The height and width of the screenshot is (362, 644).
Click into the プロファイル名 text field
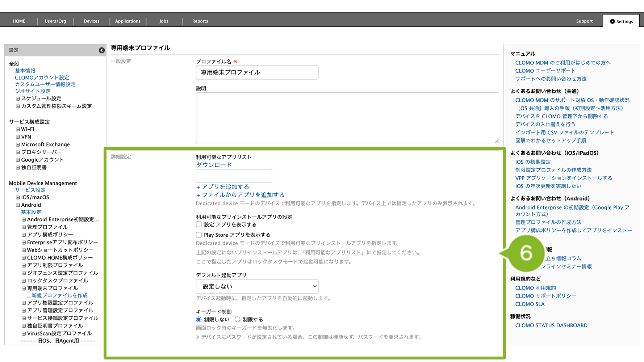257,72
